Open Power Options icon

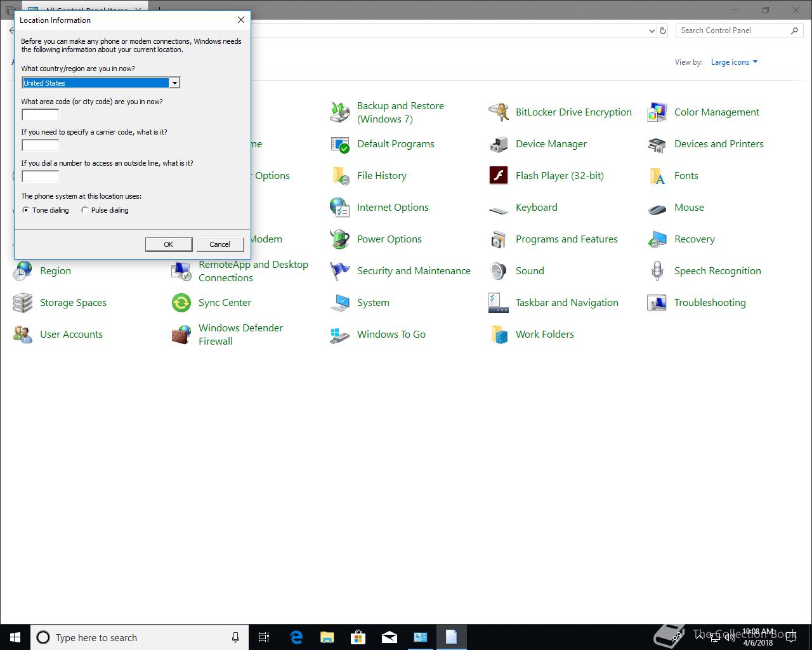tap(340, 239)
